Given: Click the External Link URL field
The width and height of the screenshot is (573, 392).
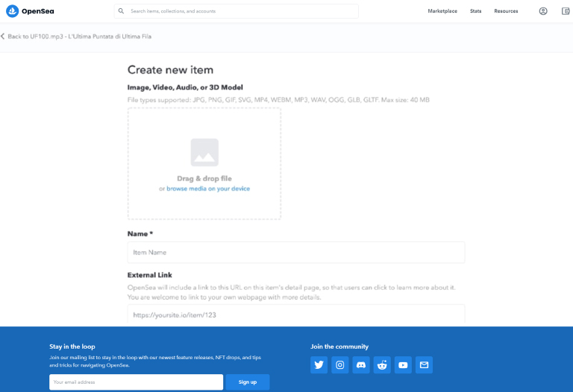Looking at the screenshot, I should (x=296, y=314).
